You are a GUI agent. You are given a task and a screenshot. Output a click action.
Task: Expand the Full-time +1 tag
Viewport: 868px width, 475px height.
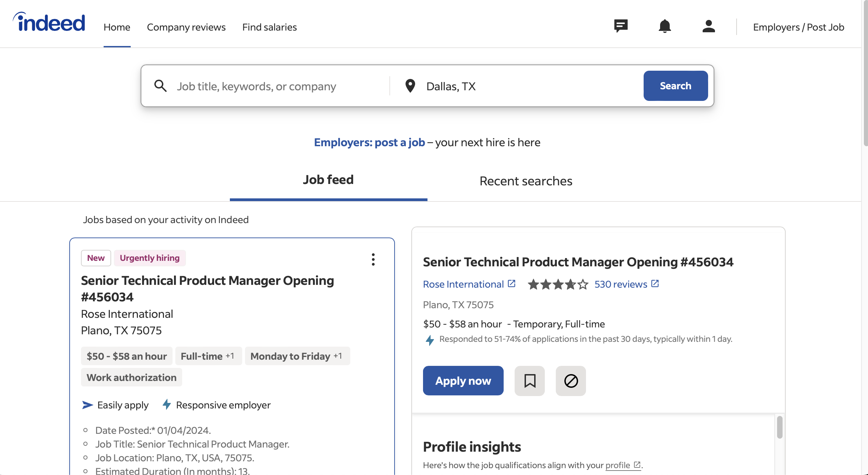tap(208, 356)
